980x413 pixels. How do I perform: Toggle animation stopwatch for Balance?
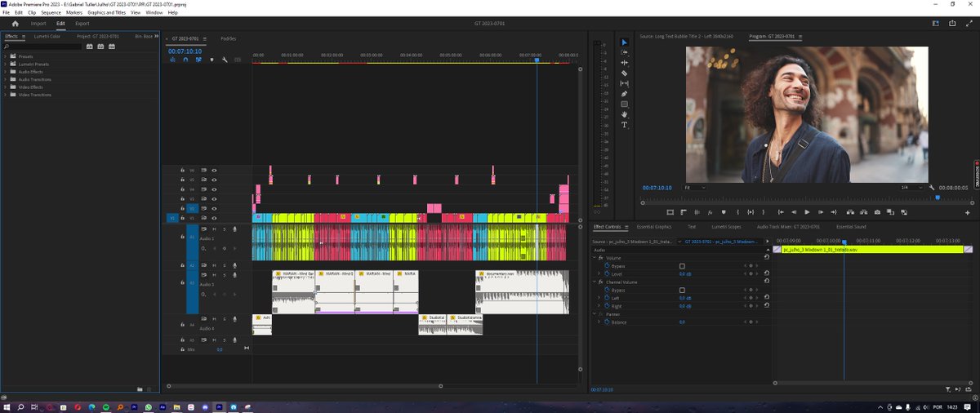(x=607, y=322)
